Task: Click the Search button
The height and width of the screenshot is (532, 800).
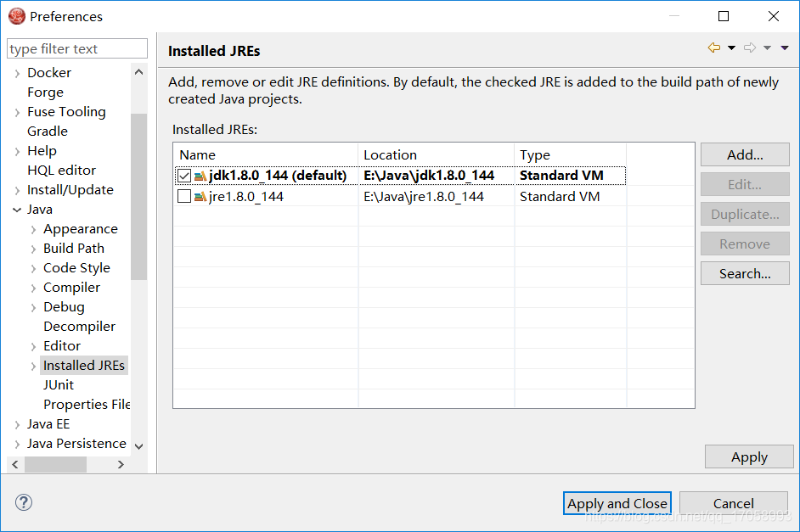Action: (x=745, y=273)
